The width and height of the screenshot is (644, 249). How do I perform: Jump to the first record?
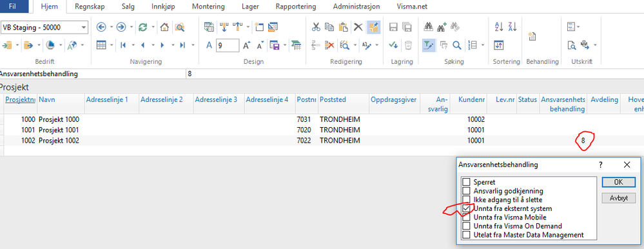pos(122,45)
